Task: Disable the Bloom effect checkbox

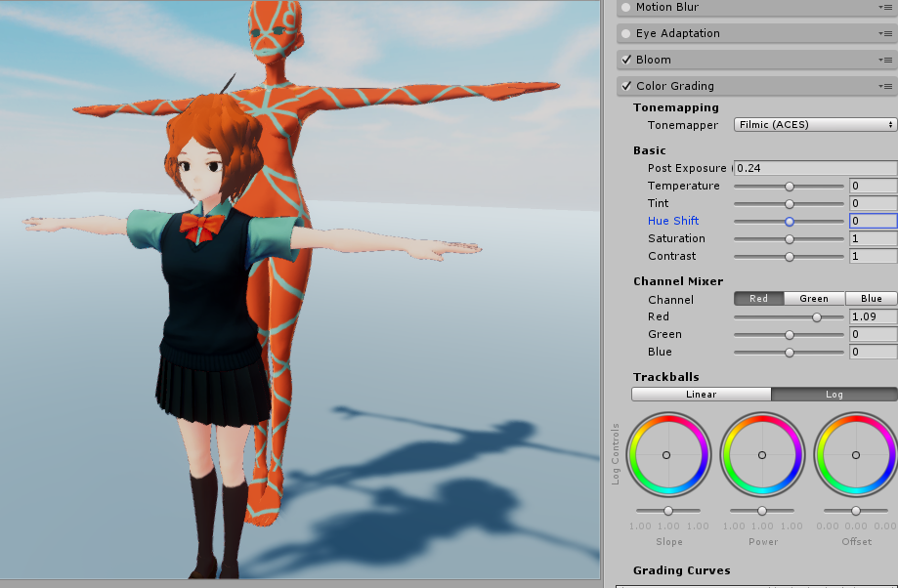Action: click(x=626, y=60)
